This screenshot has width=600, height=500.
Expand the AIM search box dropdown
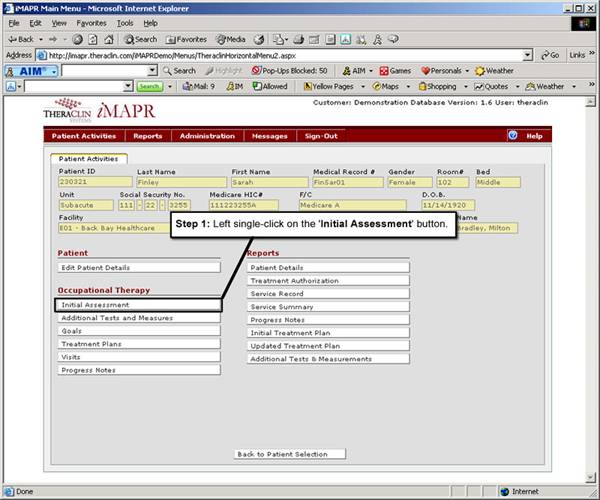tap(153, 71)
